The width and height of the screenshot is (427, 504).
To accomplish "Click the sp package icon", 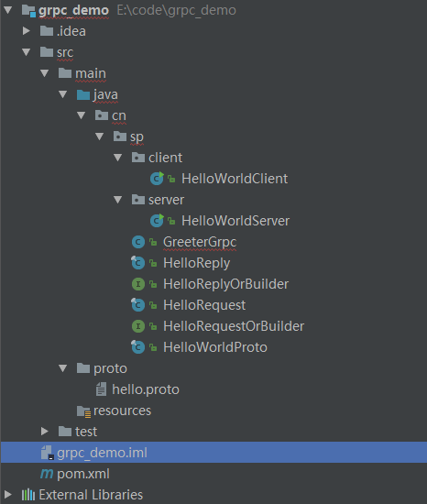I will point(120,137).
